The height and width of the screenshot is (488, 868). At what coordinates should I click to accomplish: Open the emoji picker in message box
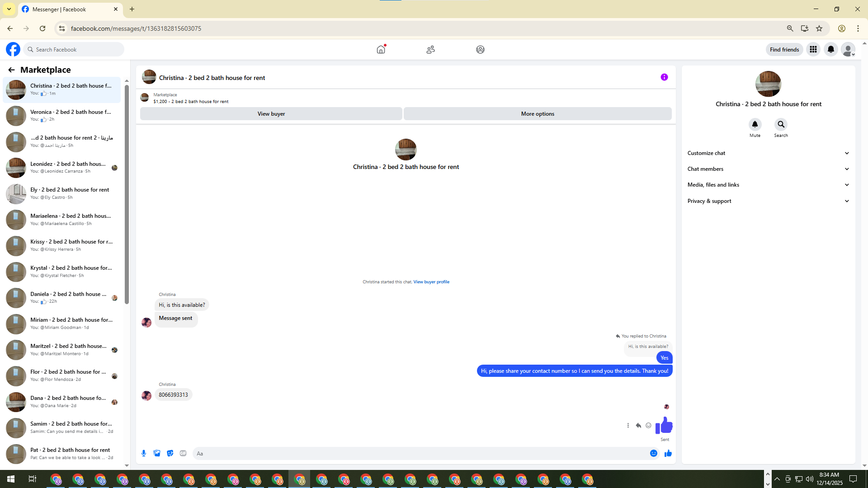[654, 453]
